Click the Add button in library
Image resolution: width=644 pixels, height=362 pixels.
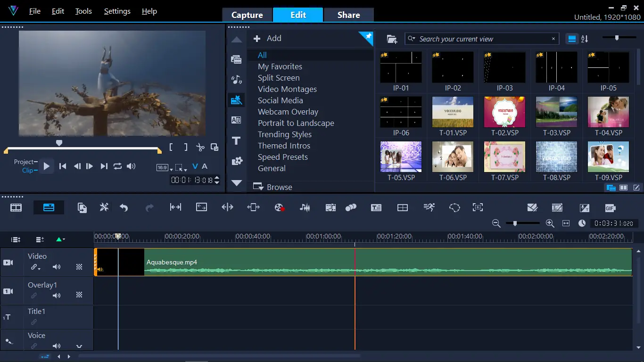click(267, 39)
